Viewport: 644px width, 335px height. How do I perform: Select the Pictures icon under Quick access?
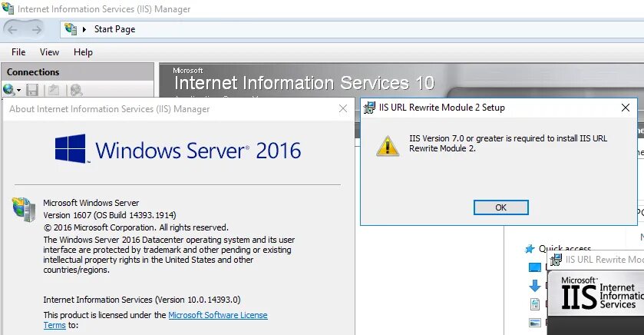tap(535, 323)
